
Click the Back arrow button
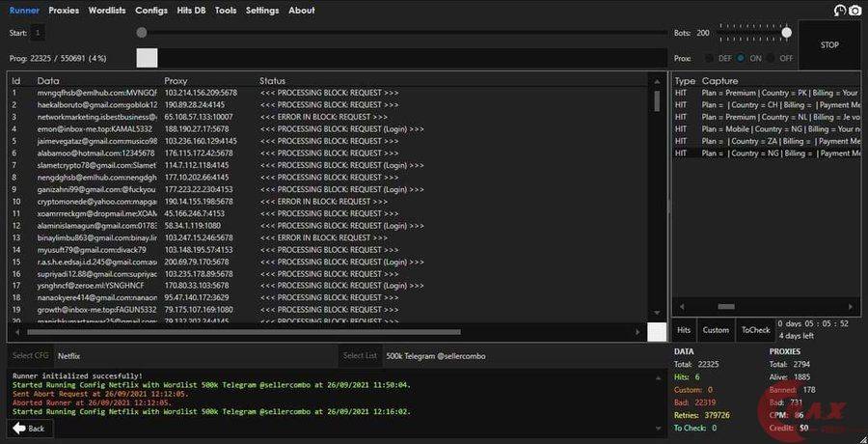point(30,428)
